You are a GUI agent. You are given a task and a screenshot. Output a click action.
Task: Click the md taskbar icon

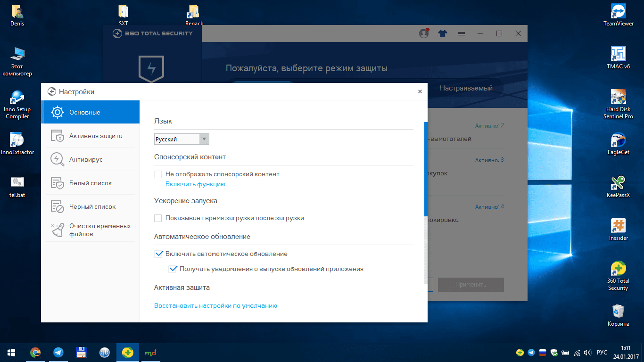pos(151,353)
